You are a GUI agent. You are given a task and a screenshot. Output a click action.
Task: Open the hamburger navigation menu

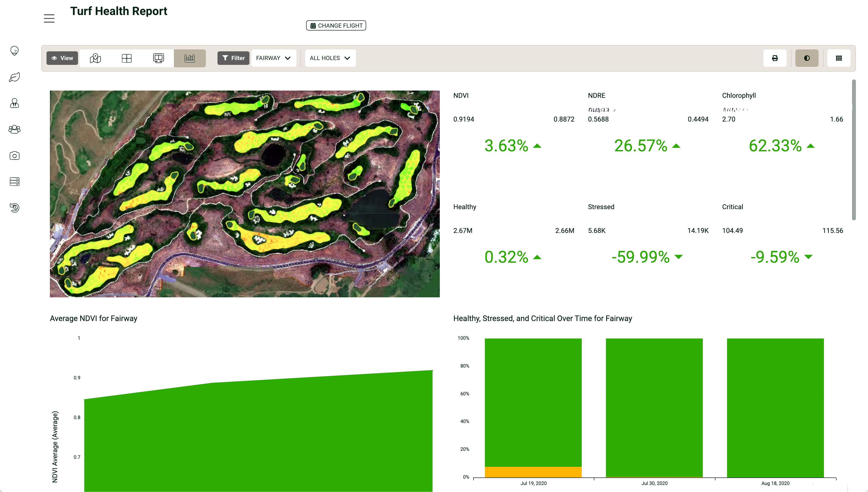pyautogui.click(x=49, y=19)
